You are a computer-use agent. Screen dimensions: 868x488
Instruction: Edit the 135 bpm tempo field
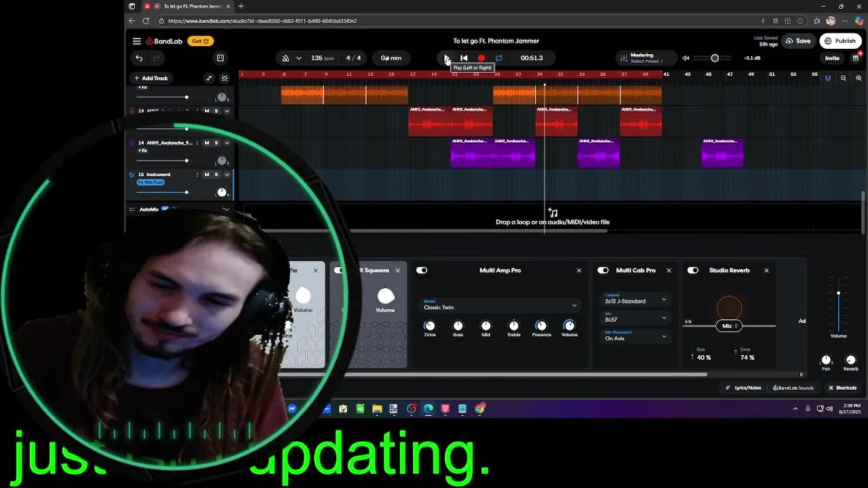click(x=322, y=58)
